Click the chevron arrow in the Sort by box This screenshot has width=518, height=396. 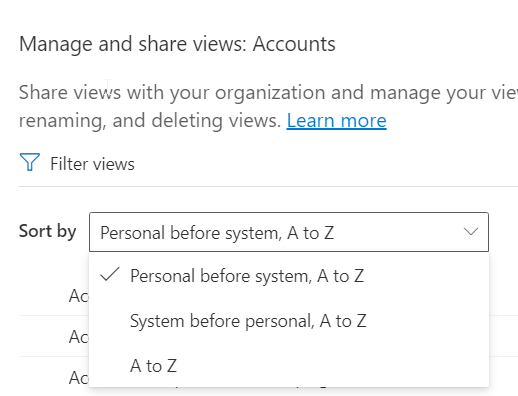[471, 231]
